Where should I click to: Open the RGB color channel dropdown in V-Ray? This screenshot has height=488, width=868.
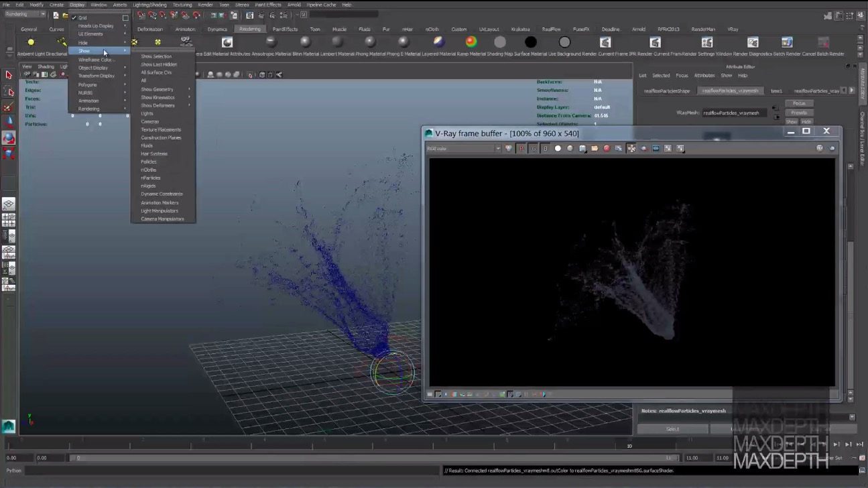[464, 148]
